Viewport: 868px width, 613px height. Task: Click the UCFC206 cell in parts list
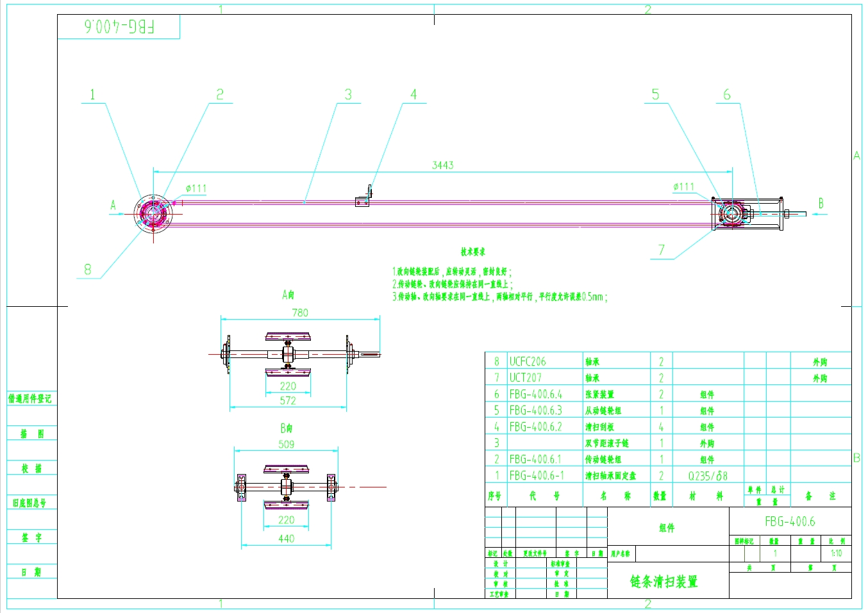click(x=528, y=361)
